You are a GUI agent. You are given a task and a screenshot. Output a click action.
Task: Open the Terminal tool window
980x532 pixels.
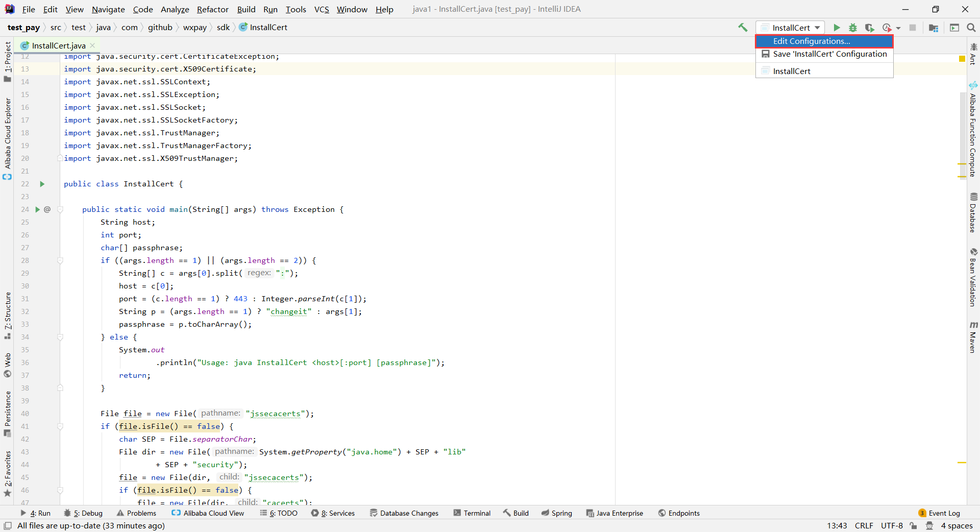(x=472, y=513)
